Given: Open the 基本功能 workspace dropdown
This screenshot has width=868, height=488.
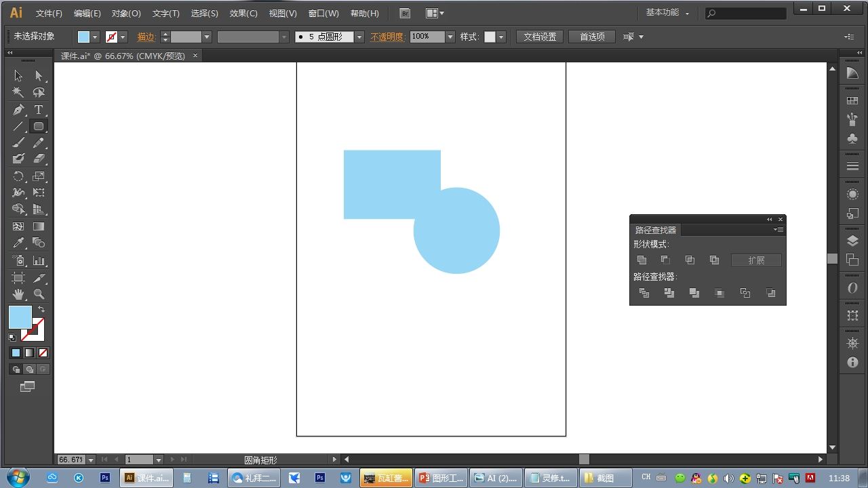Looking at the screenshot, I should 667,13.
